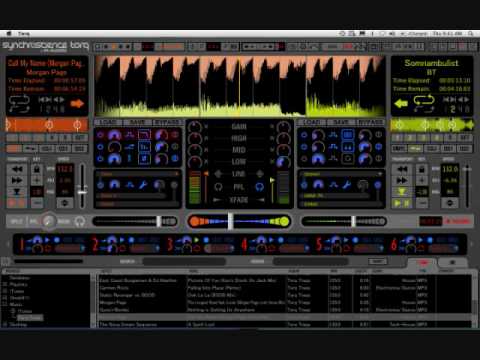This screenshot has height=360, width=480.
Task: Toggle the left PFL headphone icon
Action: click(218, 187)
